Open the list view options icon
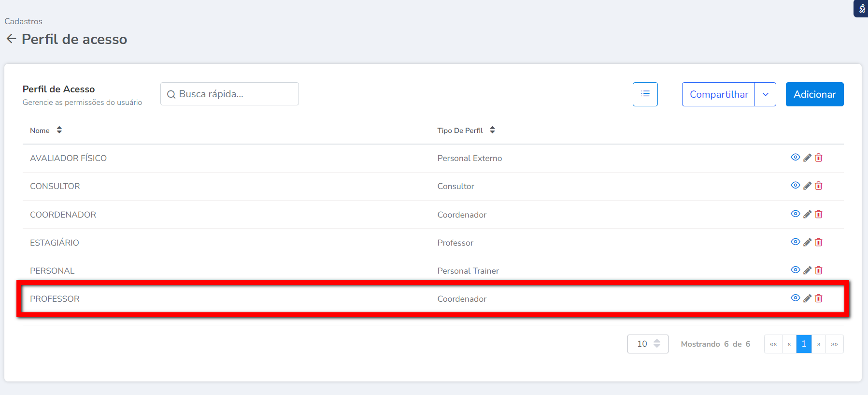This screenshot has height=395, width=868. pyautogui.click(x=645, y=94)
